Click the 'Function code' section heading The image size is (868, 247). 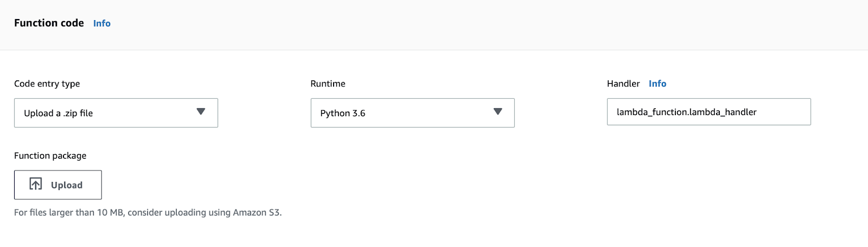(x=49, y=23)
